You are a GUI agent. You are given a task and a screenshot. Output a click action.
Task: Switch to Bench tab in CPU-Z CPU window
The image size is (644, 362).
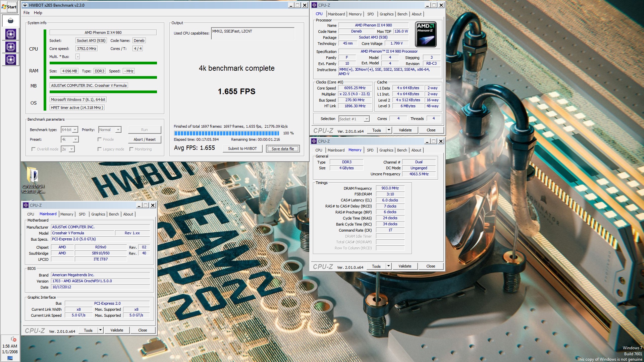point(402,14)
